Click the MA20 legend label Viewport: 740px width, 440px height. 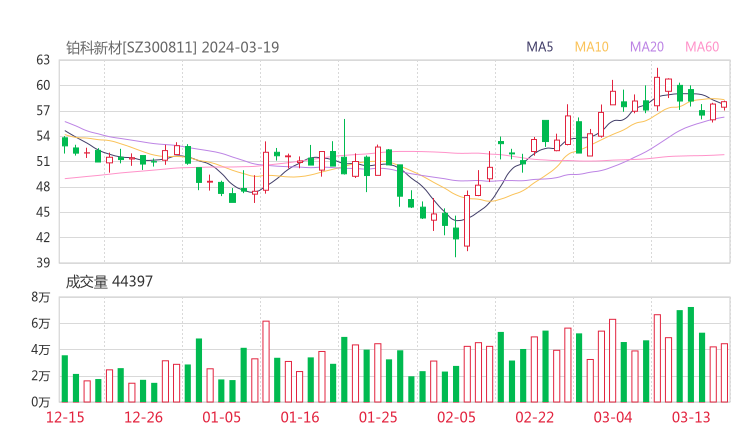pos(647,47)
